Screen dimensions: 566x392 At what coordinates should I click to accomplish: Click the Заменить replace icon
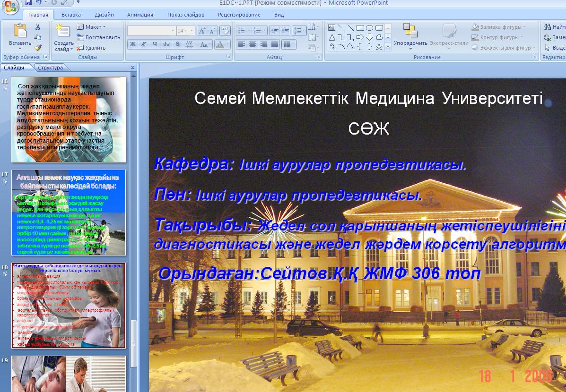(548, 37)
